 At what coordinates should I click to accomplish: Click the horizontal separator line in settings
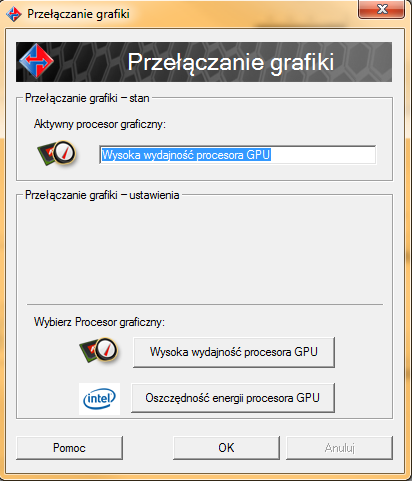[x=205, y=304]
